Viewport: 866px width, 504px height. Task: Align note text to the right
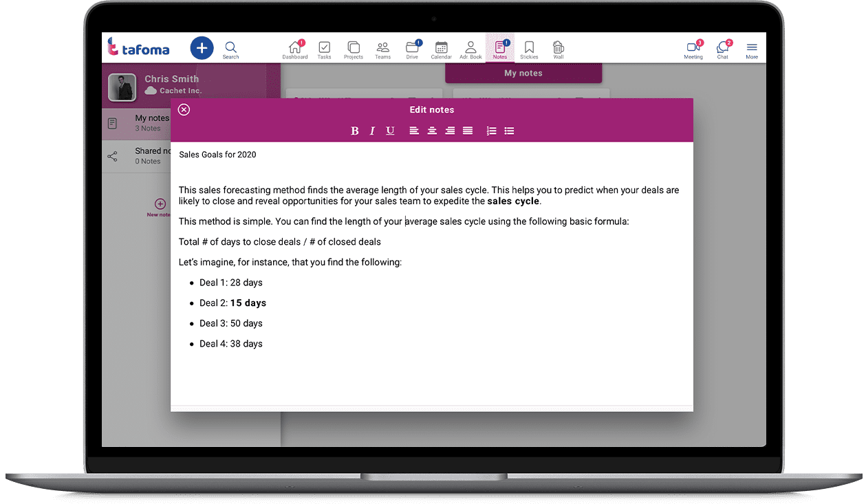tap(450, 131)
